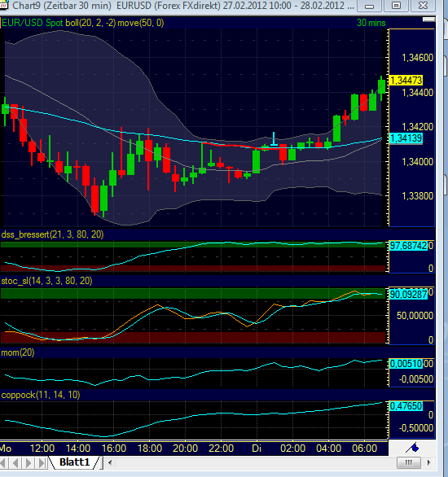Click the 18:00 time axis label
Image resolution: width=448 pixels, height=477 pixels.
(x=150, y=448)
